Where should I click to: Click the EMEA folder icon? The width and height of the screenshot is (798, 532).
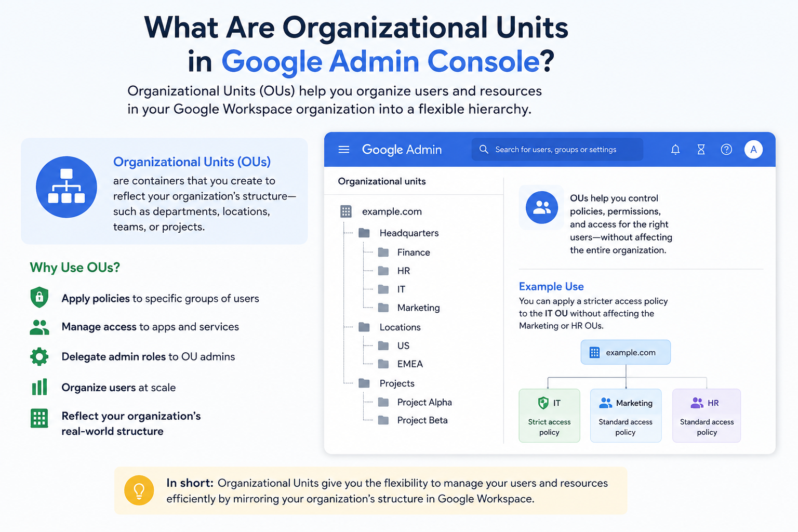(x=383, y=364)
